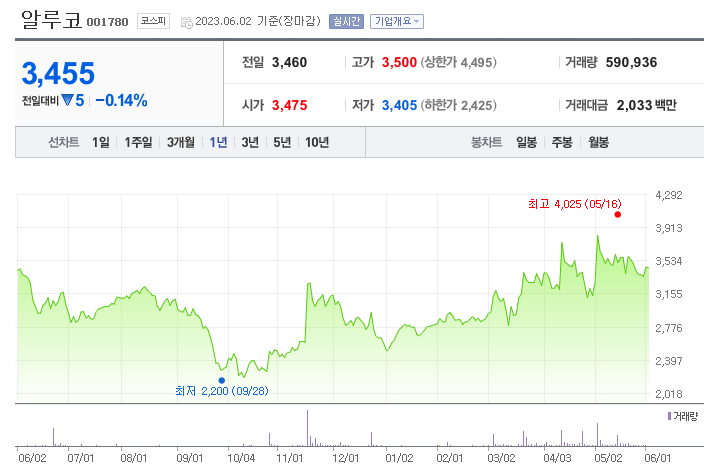Click the 최저 2,200 (09/28) label
The width and height of the screenshot is (704, 475).
pyautogui.click(x=222, y=391)
